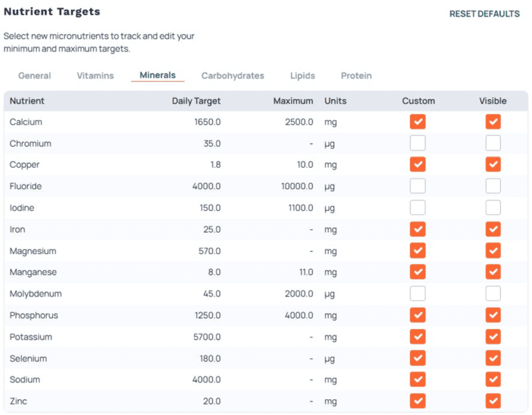Select the Carbohydrates tab

point(233,76)
